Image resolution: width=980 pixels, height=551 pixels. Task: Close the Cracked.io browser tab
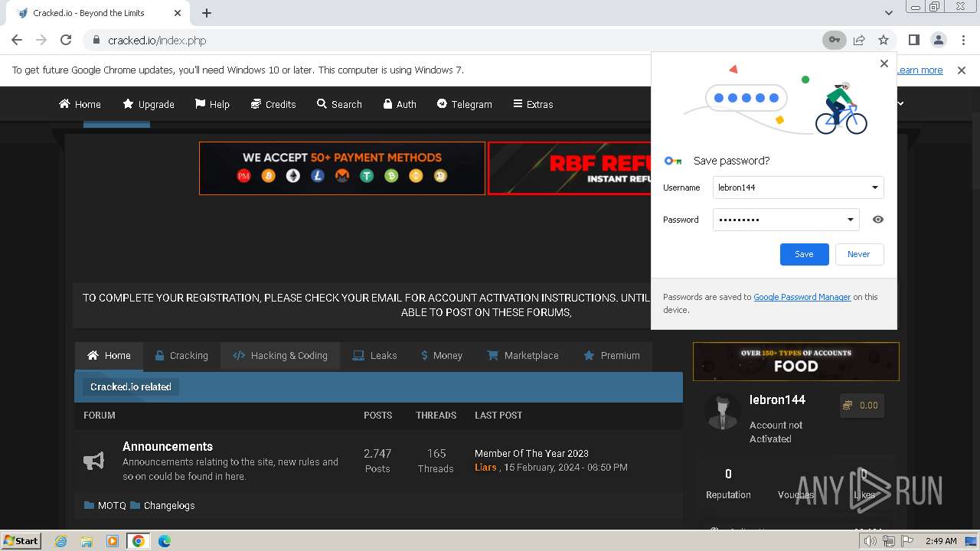(x=178, y=13)
